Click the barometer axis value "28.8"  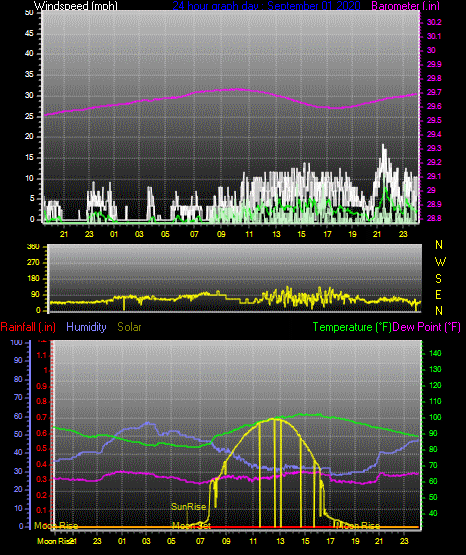434,218
